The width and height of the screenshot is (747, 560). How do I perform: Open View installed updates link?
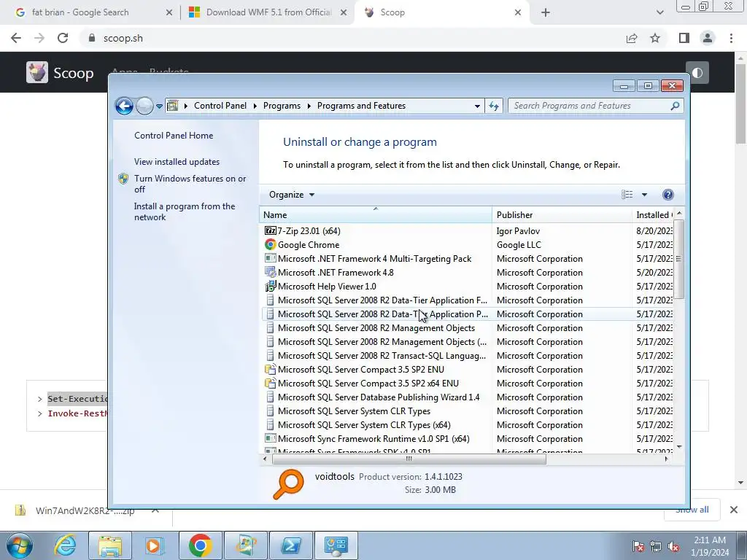point(177,161)
